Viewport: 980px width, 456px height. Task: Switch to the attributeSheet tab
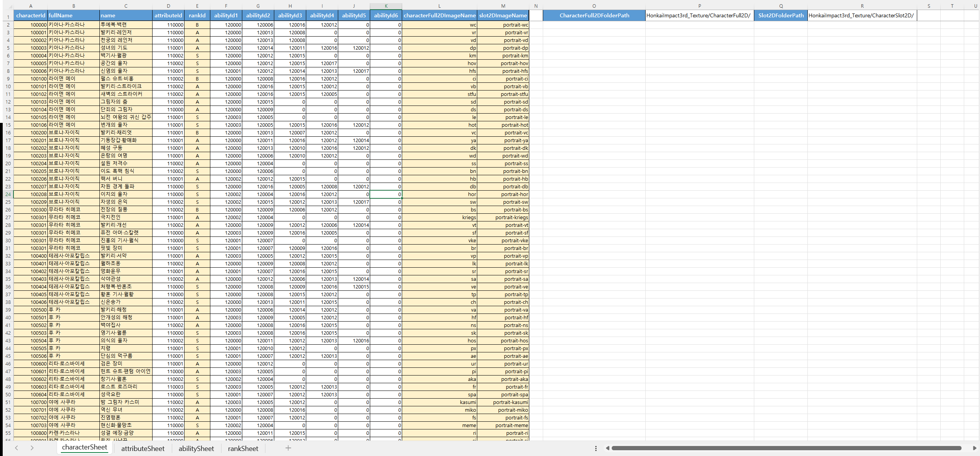[x=143, y=448]
